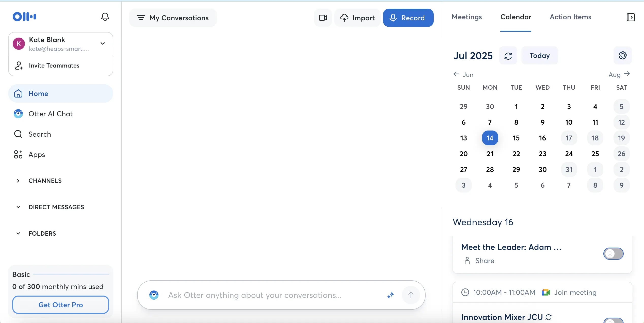Select July 14 in calendar

490,138
